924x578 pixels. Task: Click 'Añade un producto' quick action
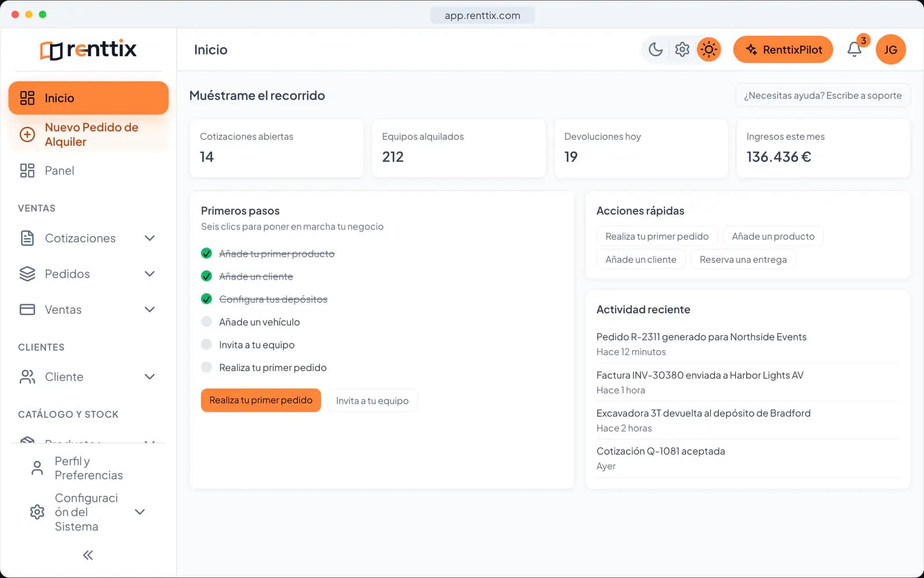click(x=773, y=236)
